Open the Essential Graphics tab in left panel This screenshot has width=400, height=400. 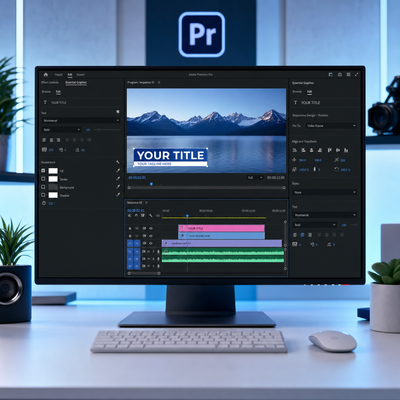click(76, 82)
